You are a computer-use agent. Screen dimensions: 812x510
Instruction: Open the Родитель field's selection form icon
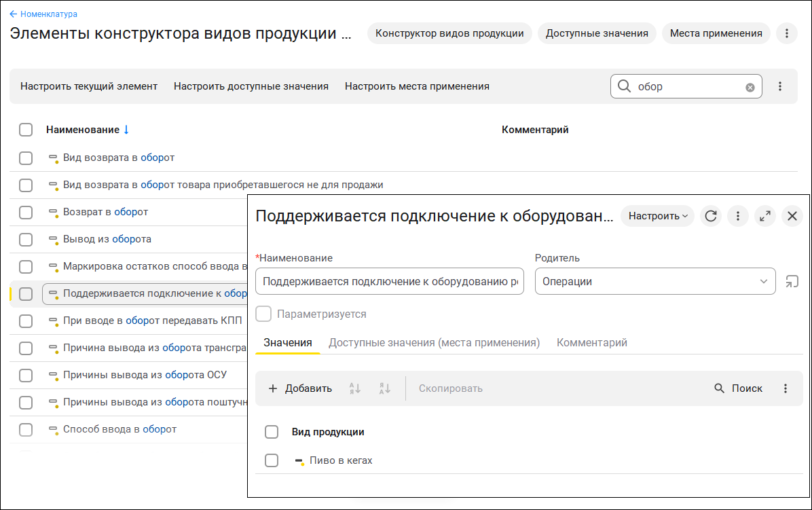pos(792,281)
